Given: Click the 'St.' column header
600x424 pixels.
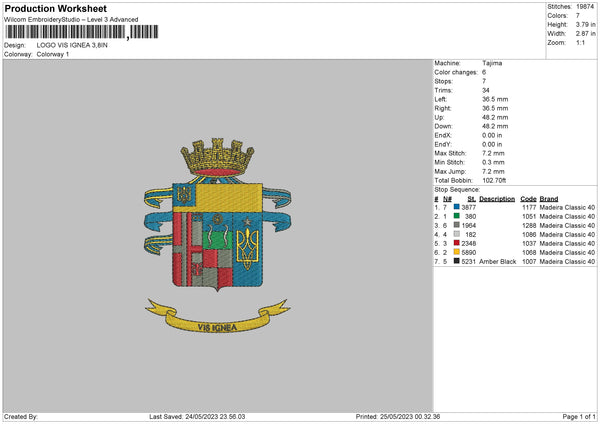Looking at the screenshot, I should pos(471,199).
